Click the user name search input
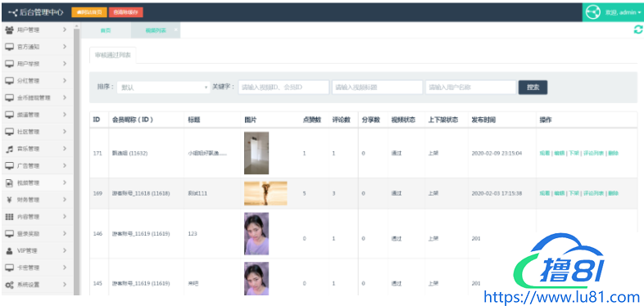 tap(470, 88)
